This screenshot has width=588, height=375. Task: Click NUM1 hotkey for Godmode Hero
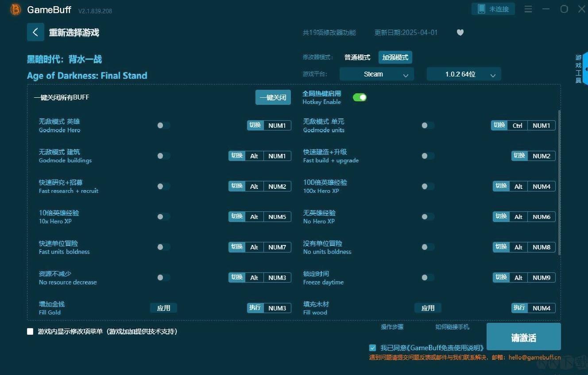(x=277, y=126)
